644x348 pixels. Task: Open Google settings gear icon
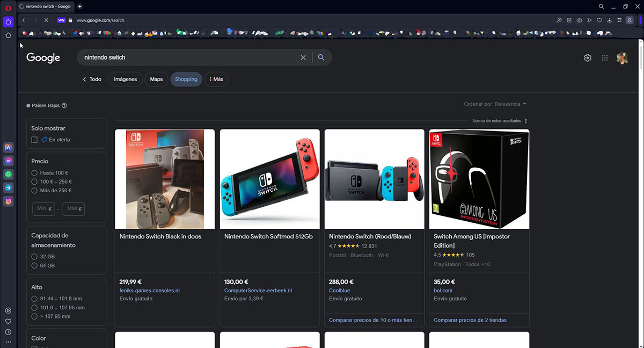pyautogui.click(x=588, y=58)
